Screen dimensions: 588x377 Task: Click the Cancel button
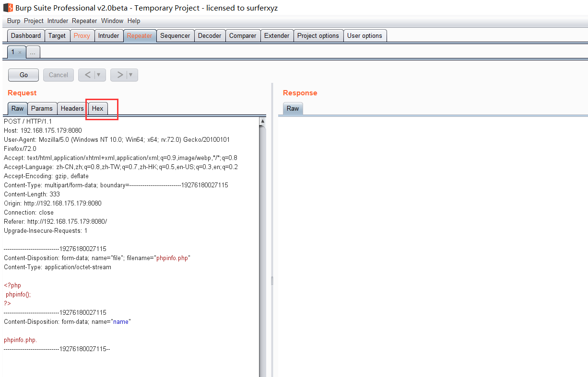pos(59,75)
